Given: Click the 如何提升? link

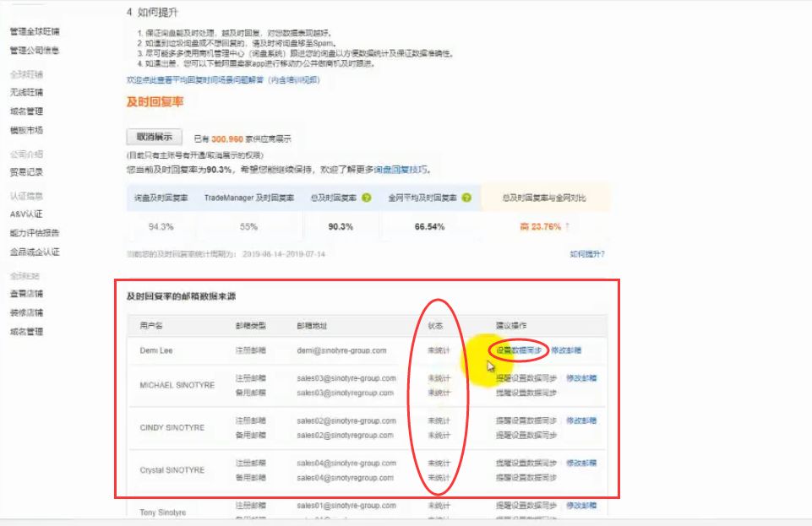Looking at the screenshot, I should pos(587,254).
